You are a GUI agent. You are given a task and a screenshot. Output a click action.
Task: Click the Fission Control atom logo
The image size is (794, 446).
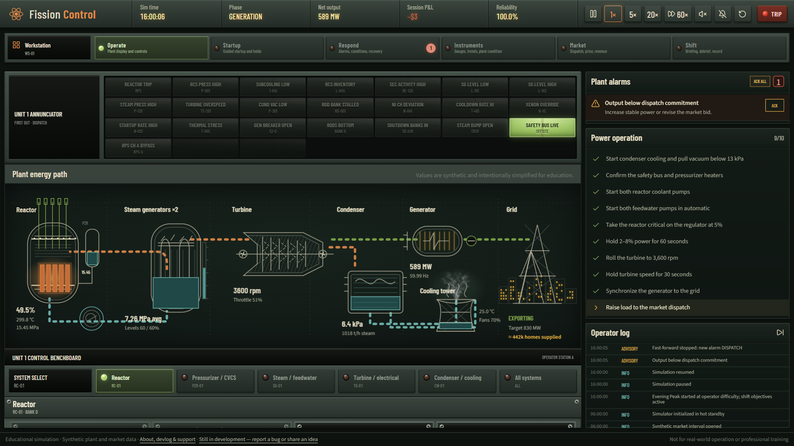click(x=16, y=14)
